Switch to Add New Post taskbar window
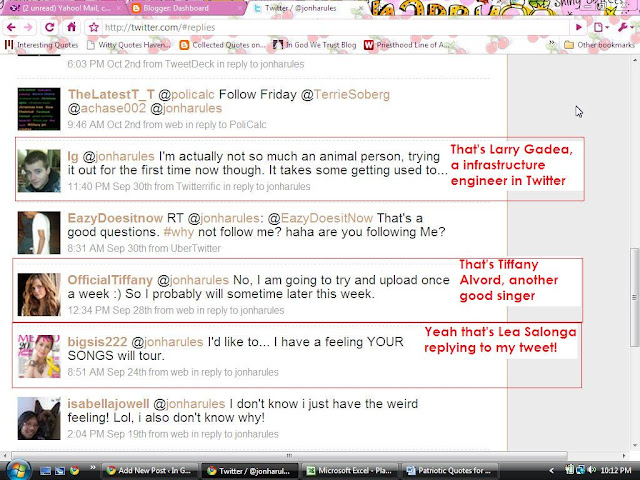This screenshot has width=640, height=480. click(x=149, y=471)
